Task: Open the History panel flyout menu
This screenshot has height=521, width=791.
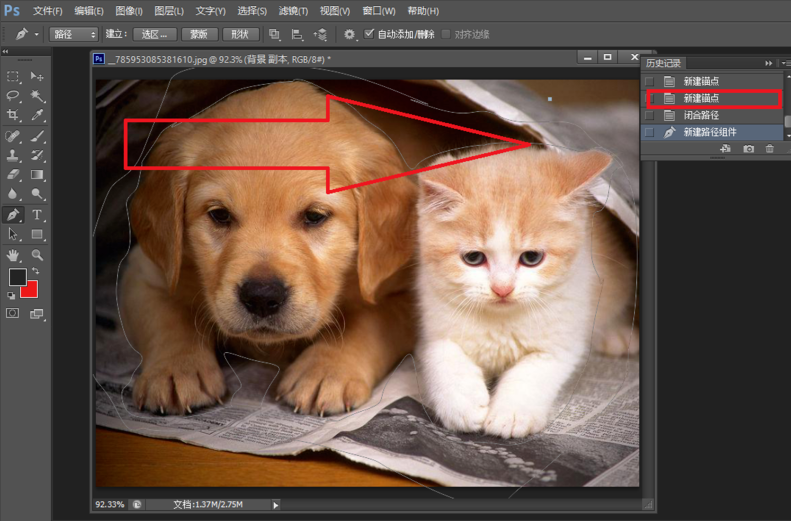Action: click(x=785, y=63)
